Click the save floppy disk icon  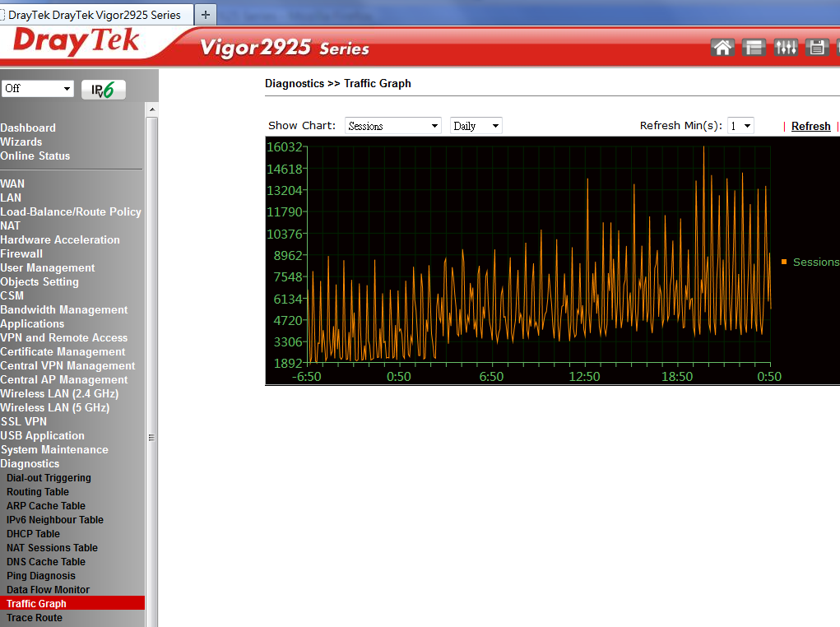point(817,48)
